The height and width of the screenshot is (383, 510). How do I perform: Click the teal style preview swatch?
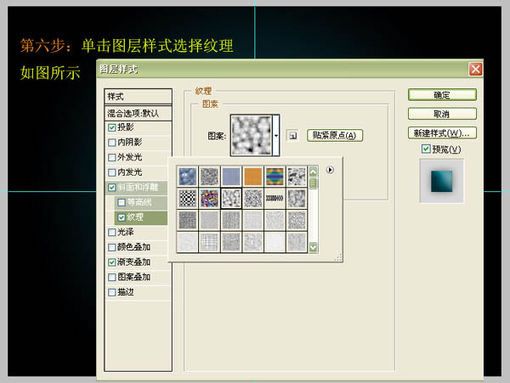pos(441,181)
